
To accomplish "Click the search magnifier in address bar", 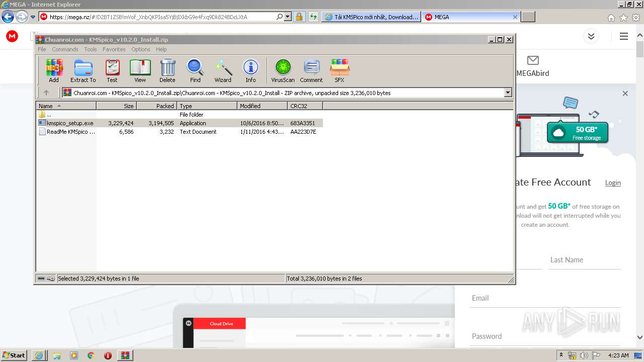I will coord(280,17).
